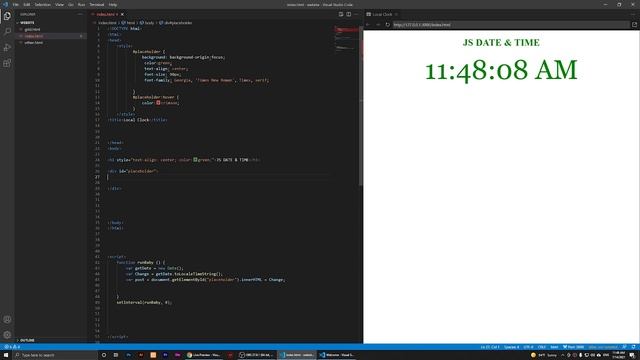Click the green color swatch in the h1 style

coord(195,160)
